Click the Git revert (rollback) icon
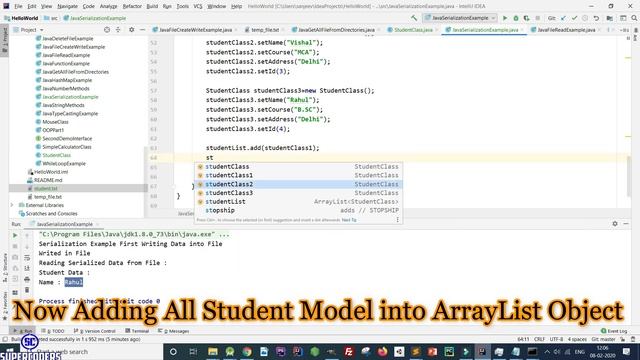 596,18
